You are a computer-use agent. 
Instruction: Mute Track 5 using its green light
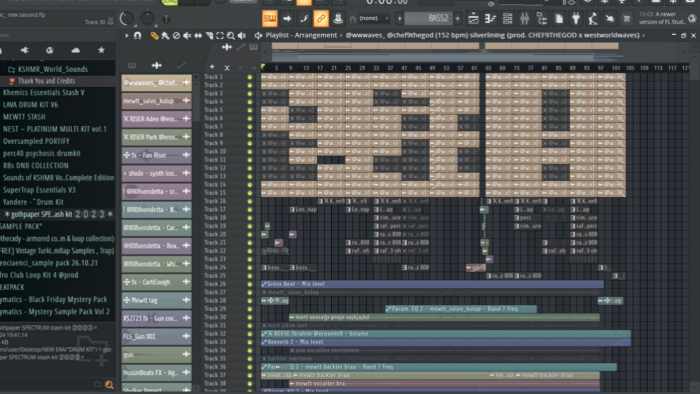click(x=250, y=110)
